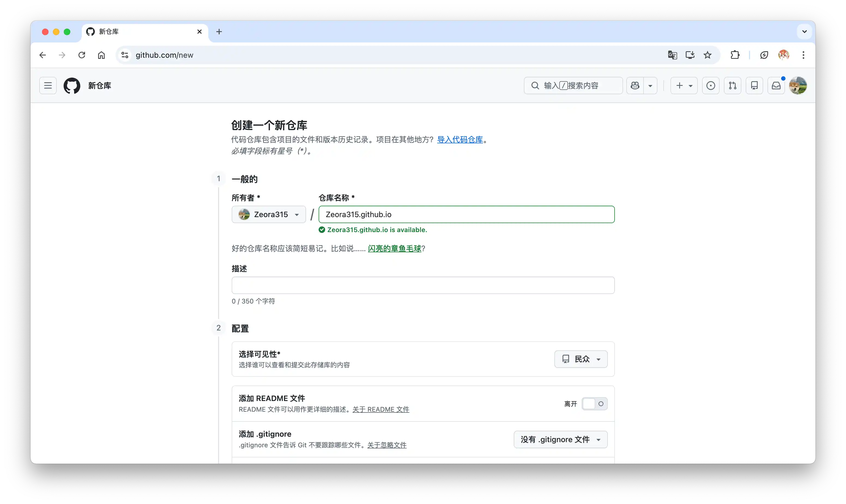Open the create new plus menu
Image resolution: width=846 pixels, height=504 pixels.
(x=684, y=86)
